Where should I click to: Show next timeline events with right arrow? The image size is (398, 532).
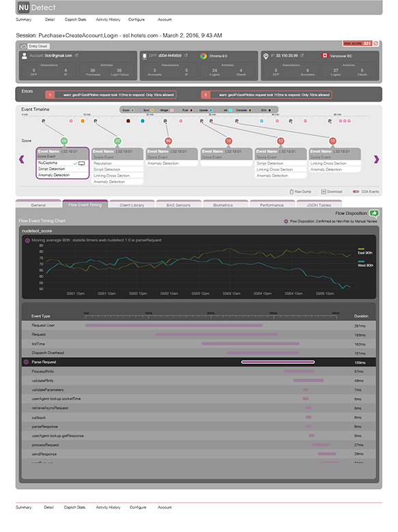(376, 159)
